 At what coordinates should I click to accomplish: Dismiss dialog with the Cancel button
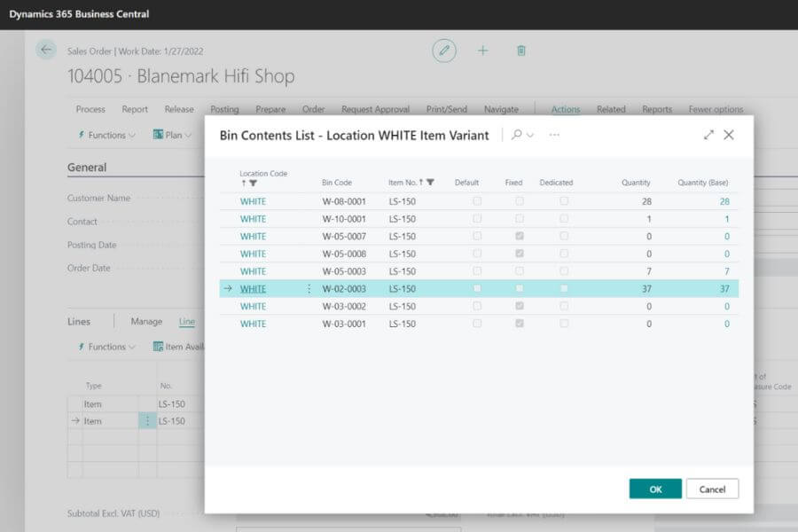[x=712, y=489]
